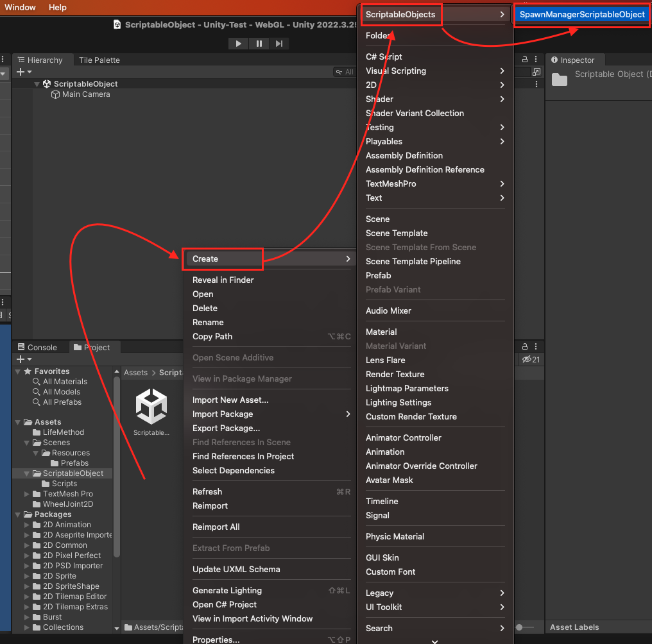Open the Help menu
Image resolution: width=652 pixels, height=644 pixels.
tap(57, 8)
